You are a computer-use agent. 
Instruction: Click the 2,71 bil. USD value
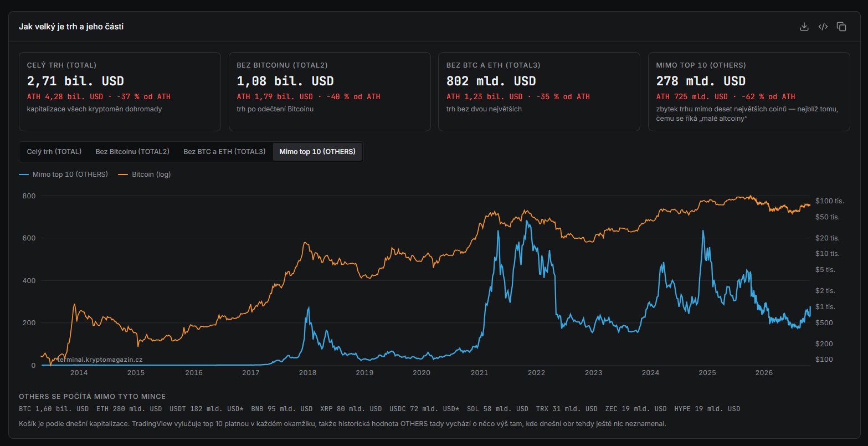(75, 81)
